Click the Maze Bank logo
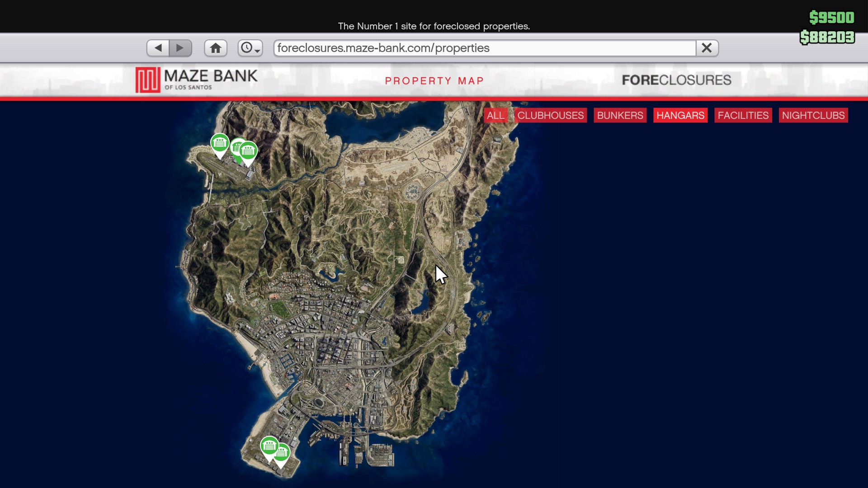 click(197, 80)
